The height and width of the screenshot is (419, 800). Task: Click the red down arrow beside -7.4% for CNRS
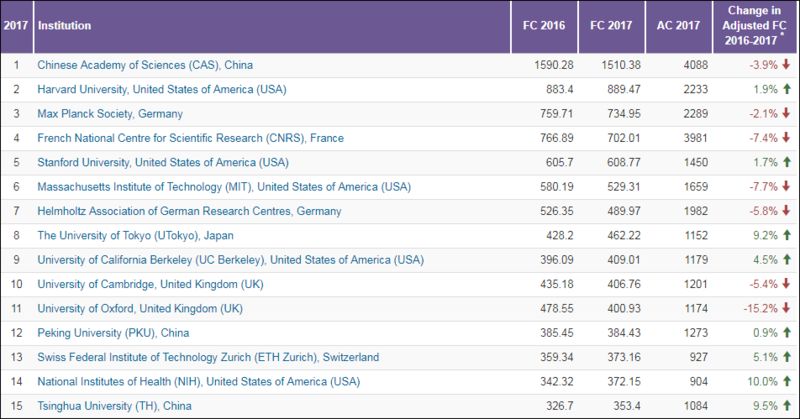point(786,138)
